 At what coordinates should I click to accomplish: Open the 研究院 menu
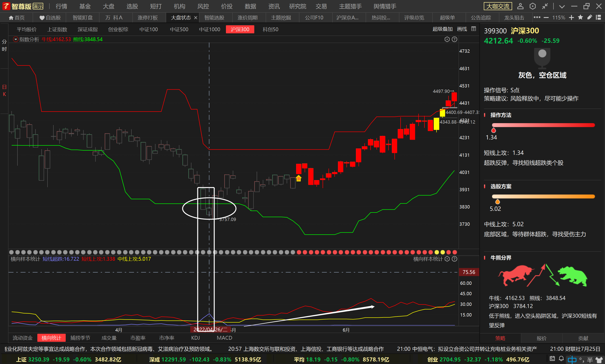point(298,6)
